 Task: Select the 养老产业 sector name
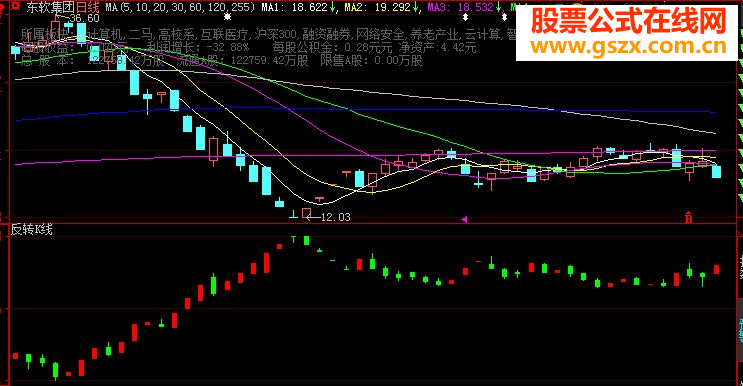(435, 34)
